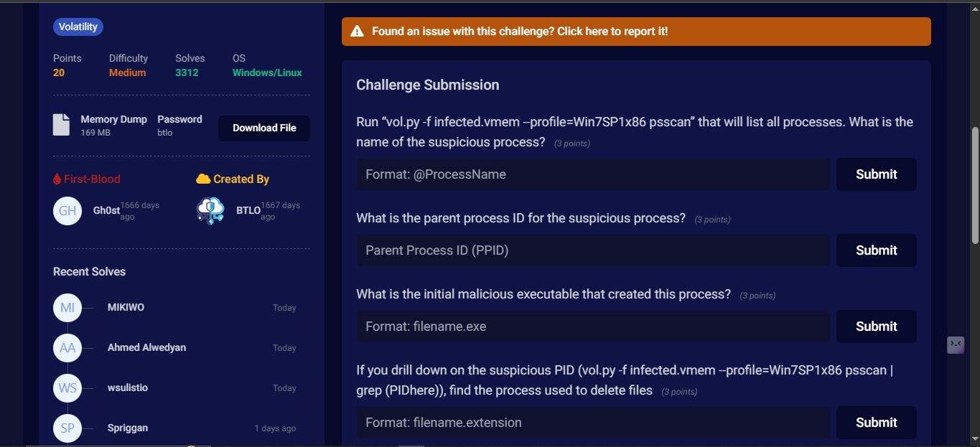Viewport: 980px width, 447px height.
Task: Select the Volatility tag badge
Action: [78, 27]
